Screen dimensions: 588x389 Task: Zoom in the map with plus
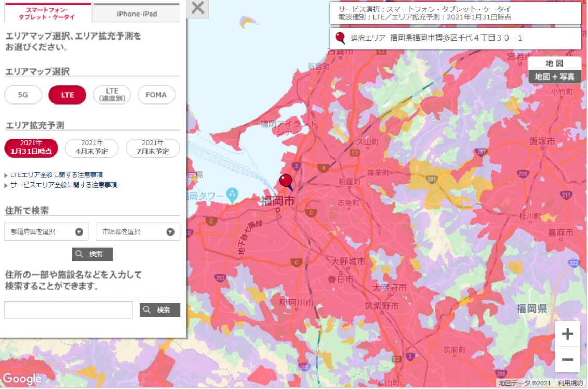567,334
